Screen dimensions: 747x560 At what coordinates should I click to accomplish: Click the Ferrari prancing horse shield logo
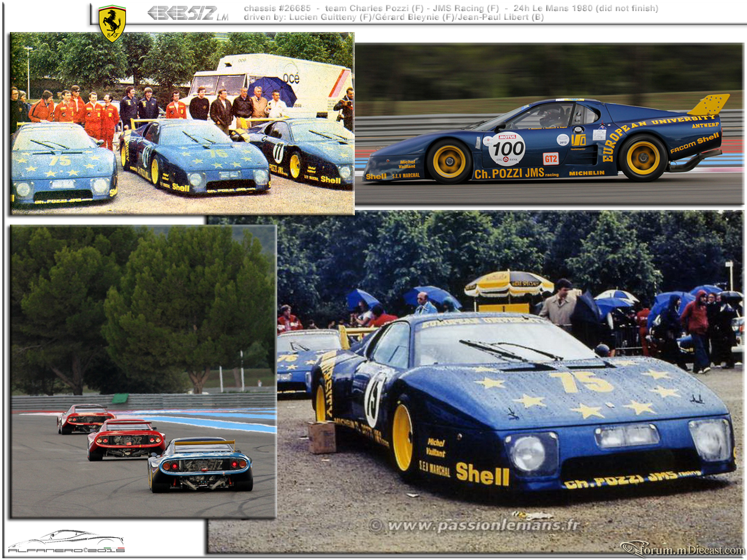coord(111,23)
